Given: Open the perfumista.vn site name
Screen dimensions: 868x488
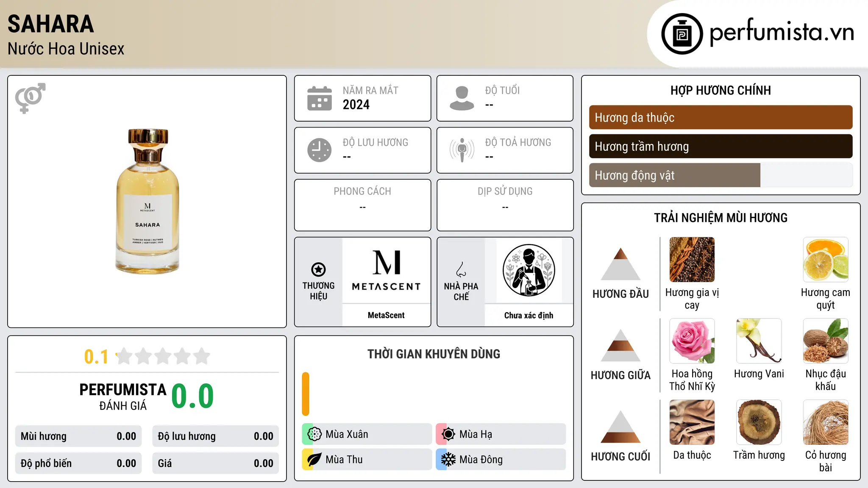Looking at the screenshot, I should coord(782,32).
